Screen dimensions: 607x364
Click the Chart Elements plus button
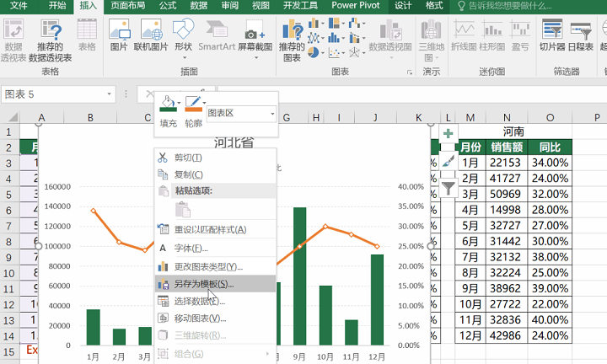(x=448, y=133)
